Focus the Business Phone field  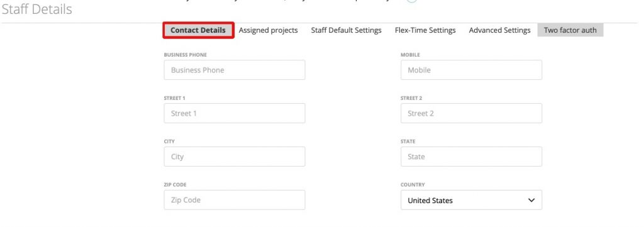[x=235, y=70]
